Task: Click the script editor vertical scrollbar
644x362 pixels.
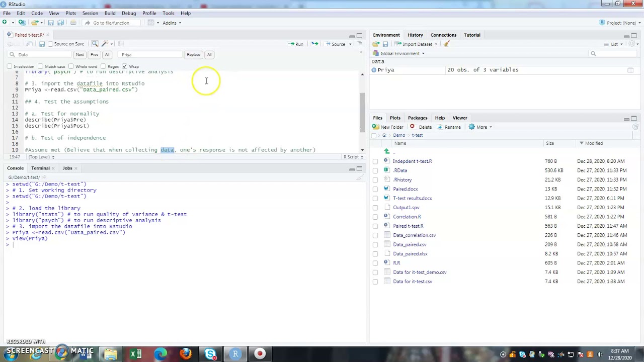Action: (x=362, y=113)
